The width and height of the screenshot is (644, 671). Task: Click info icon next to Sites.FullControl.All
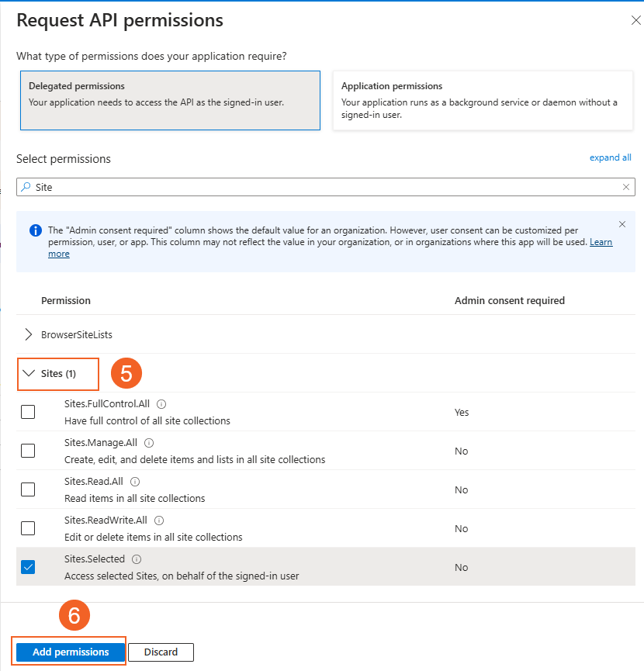click(162, 404)
